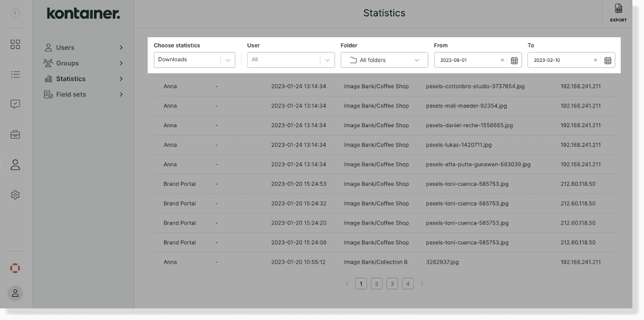Open the From date calendar picker

click(514, 60)
